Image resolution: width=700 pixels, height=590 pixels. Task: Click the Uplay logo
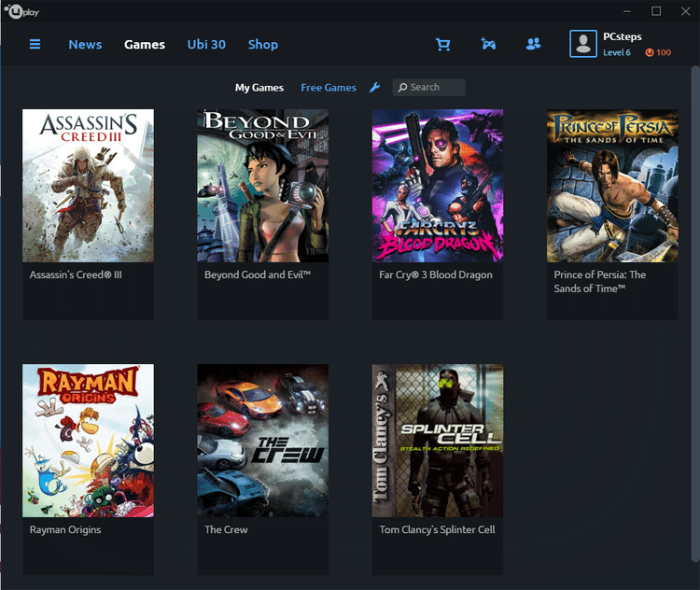[x=21, y=11]
